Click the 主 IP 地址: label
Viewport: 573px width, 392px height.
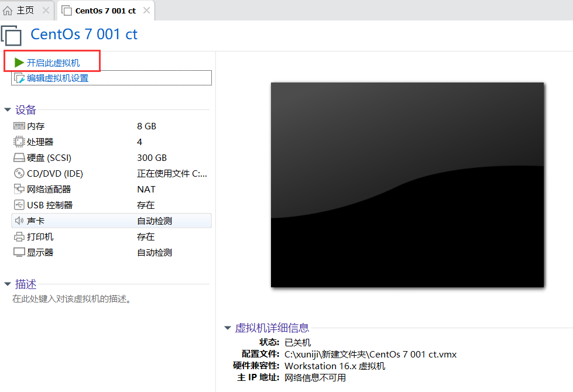click(x=258, y=377)
